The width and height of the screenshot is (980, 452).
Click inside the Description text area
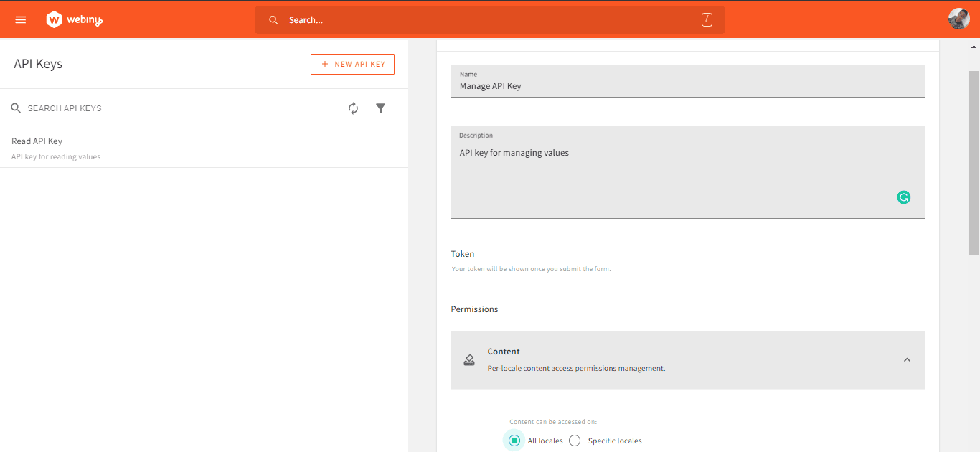point(687,172)
